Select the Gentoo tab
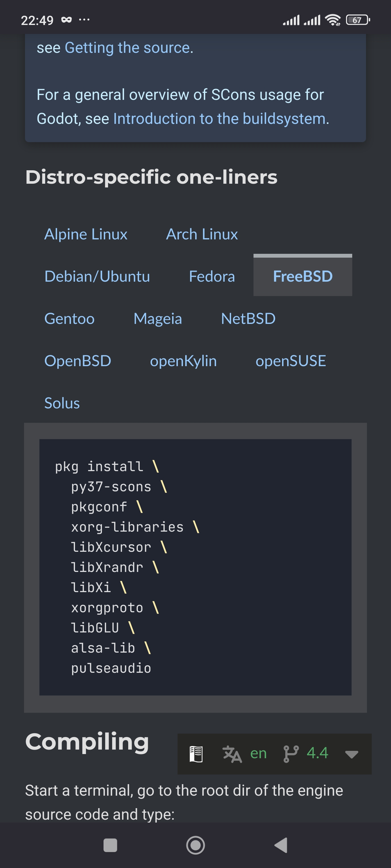 tap(70, 319)
